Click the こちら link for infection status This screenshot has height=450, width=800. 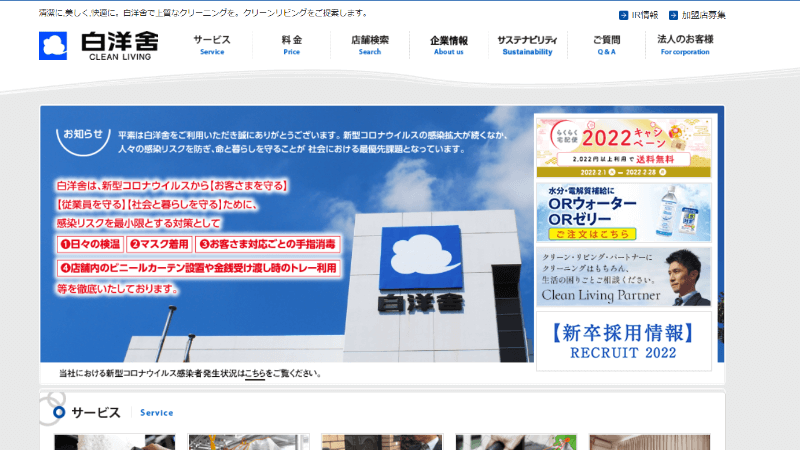point(255,373)
